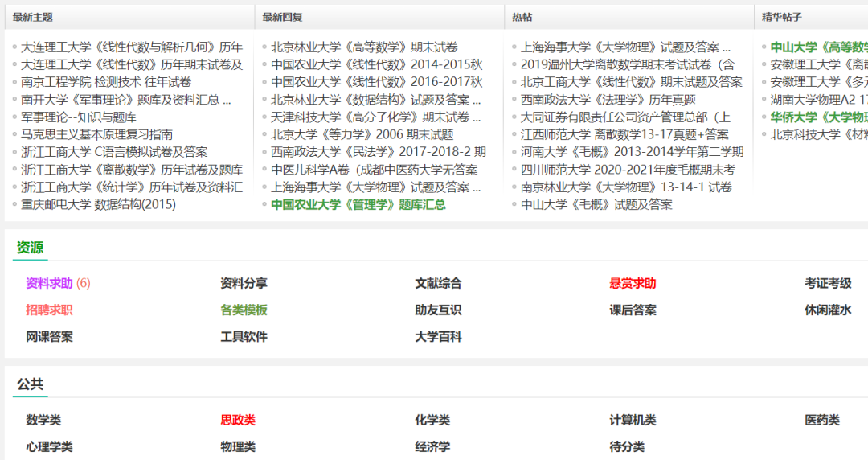This screenshot has width=868, height=460.
Task: Switch to the 精华帖子 tab header
Action: pos(782,17)
